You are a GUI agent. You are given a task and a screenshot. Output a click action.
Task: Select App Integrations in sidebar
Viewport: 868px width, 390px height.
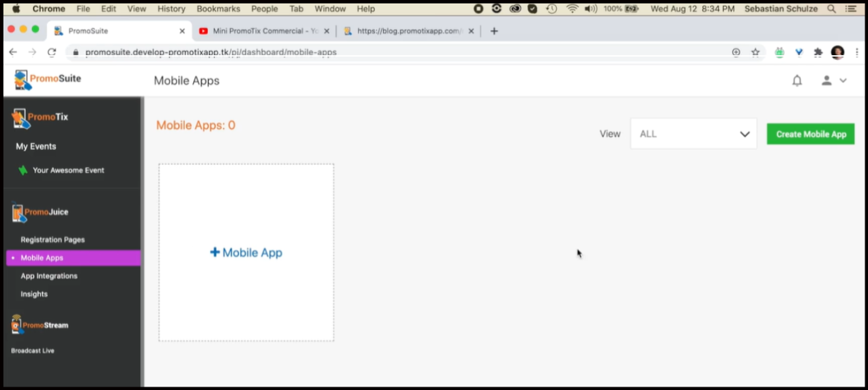point(49,276)
